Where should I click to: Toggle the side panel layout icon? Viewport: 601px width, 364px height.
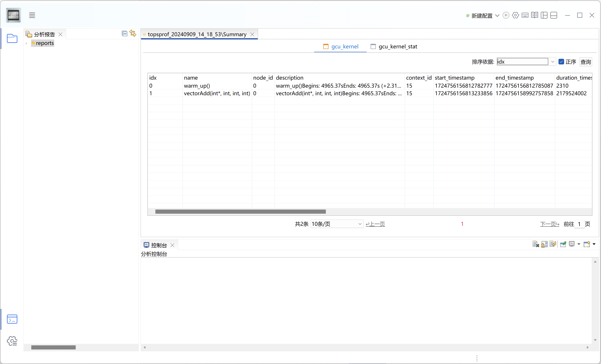point(544,15)
